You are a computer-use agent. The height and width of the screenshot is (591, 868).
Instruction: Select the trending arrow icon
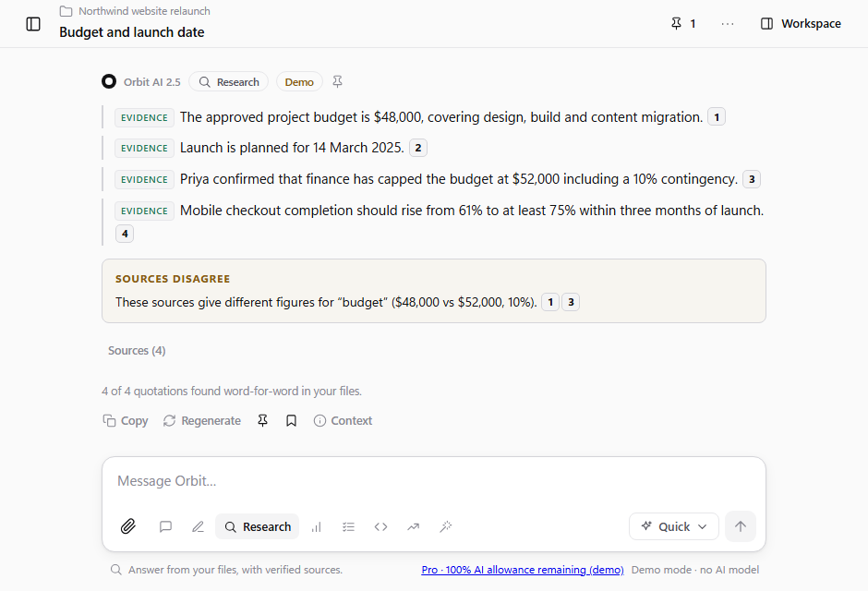point(414,526)
